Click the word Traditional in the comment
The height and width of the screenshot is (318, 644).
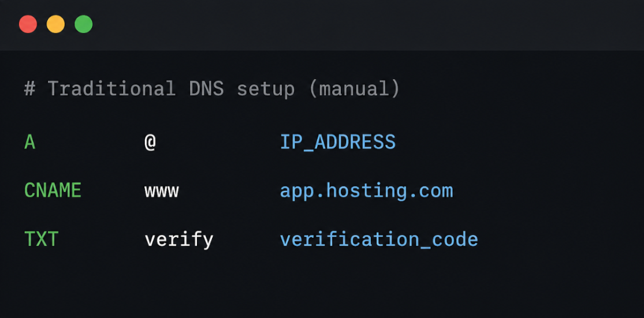[111, 89]
